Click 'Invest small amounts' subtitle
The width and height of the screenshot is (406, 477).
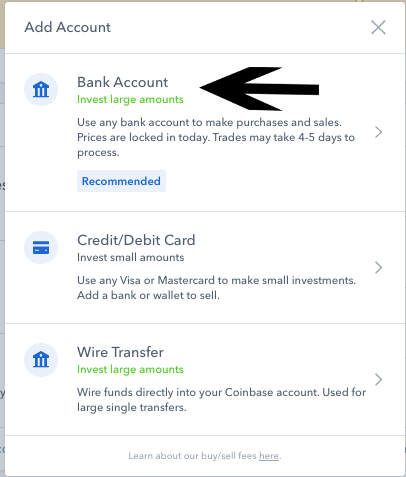pos(130,257)
